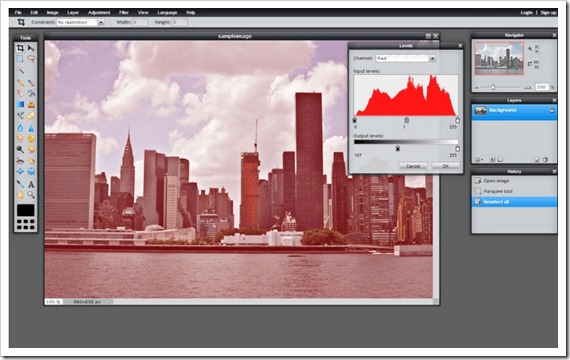Select the Crop tool in Tools panel

tap(20, 48)
